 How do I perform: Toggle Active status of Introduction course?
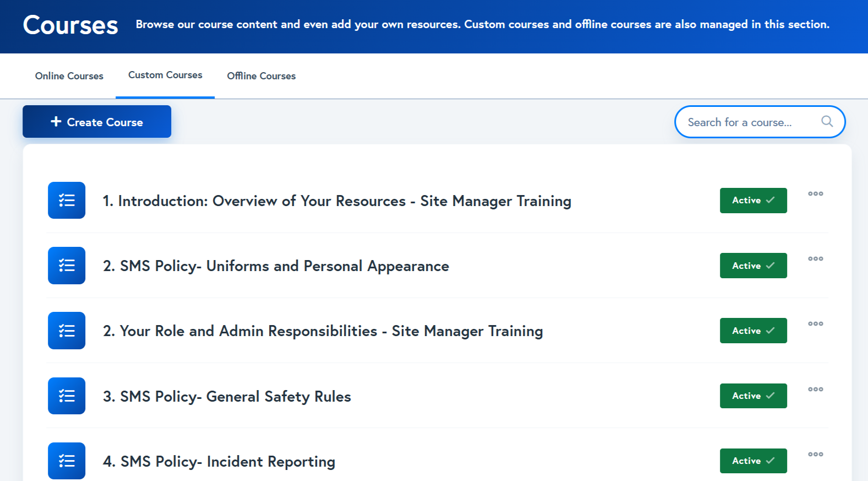pyautogui.click(x=753, y=201)
